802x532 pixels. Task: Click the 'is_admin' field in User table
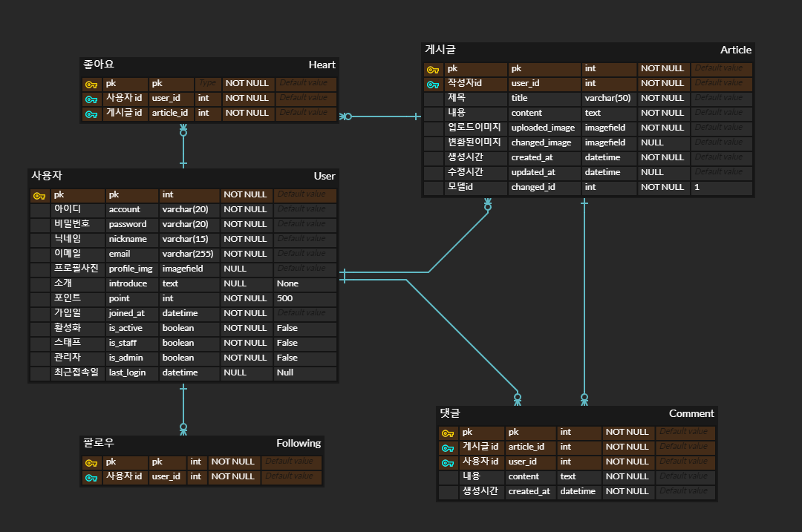coord(132,358)
